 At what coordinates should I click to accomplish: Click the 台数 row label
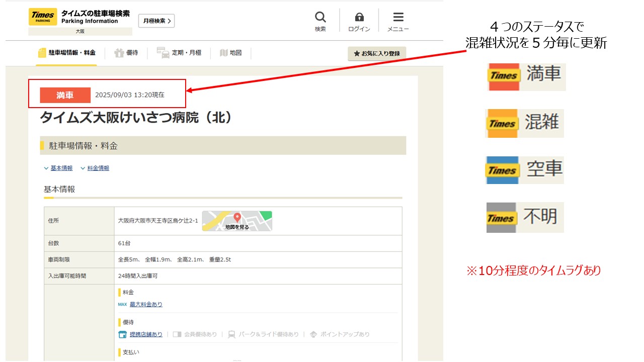[x=54, y=243]
